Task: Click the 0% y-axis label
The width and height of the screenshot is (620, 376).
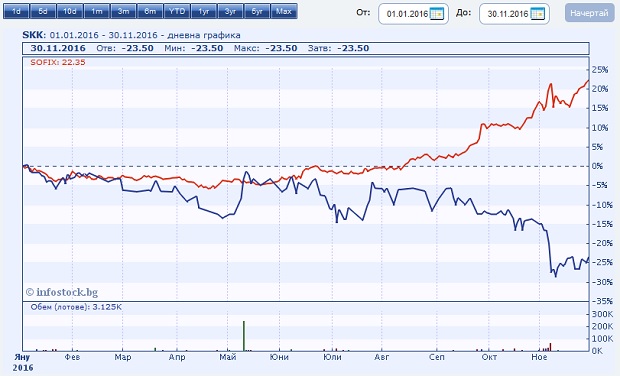Action: point(597,166)
